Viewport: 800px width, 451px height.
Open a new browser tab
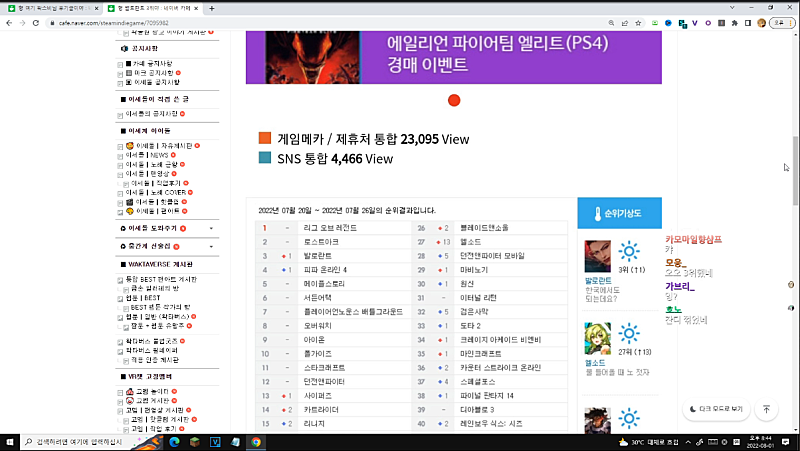212,7
